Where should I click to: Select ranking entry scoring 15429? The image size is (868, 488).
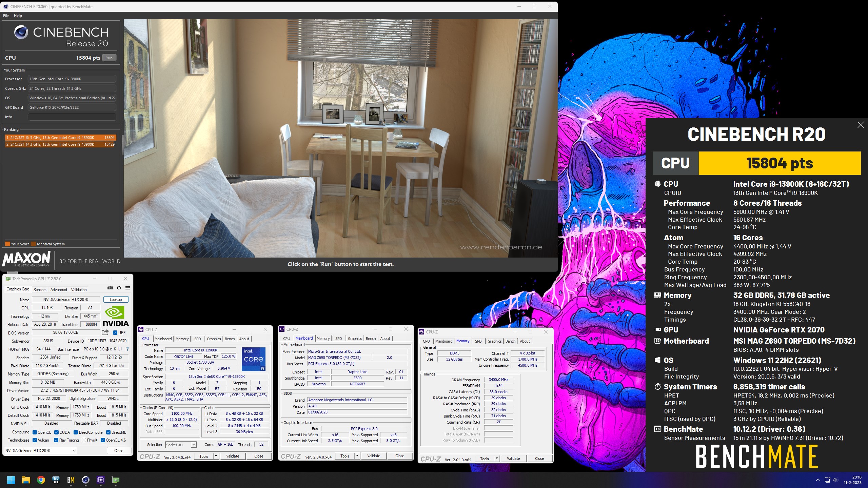[x=61, y=144]
